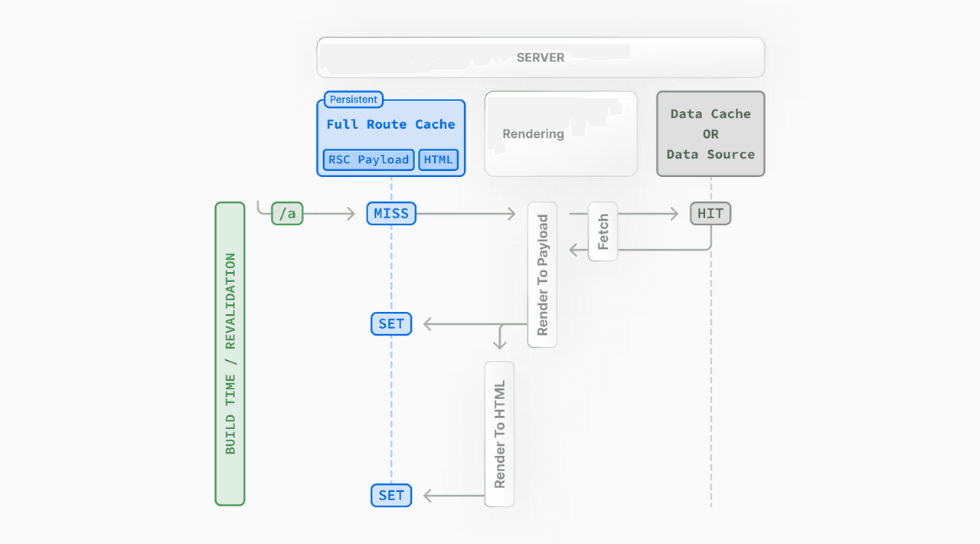
Task: Toggle visibility of the Rendering block
Action: pos(560,133)
